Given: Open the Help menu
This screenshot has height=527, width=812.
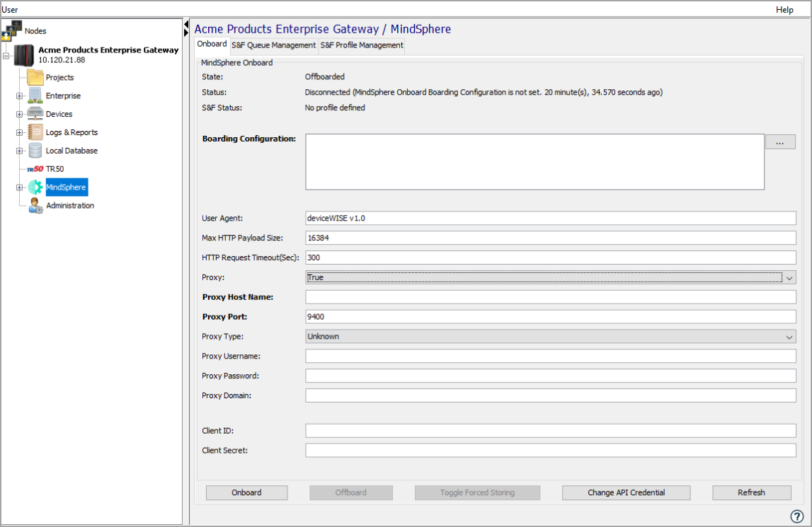Looking at the screenshot, I should pos(784,9).
